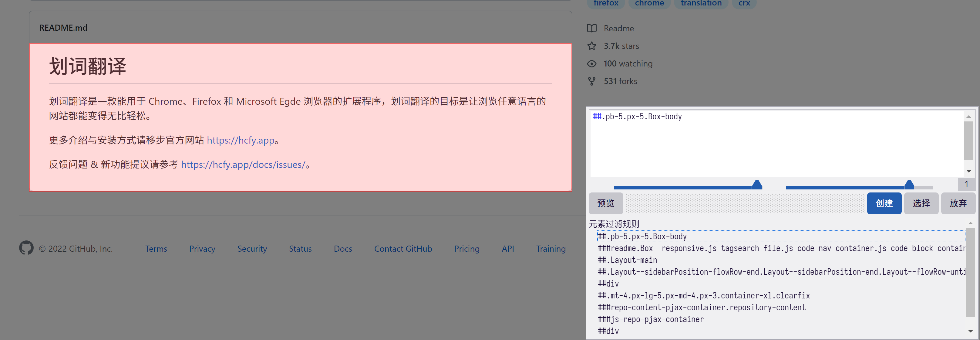Click inside the filter rule text editor

776,145
